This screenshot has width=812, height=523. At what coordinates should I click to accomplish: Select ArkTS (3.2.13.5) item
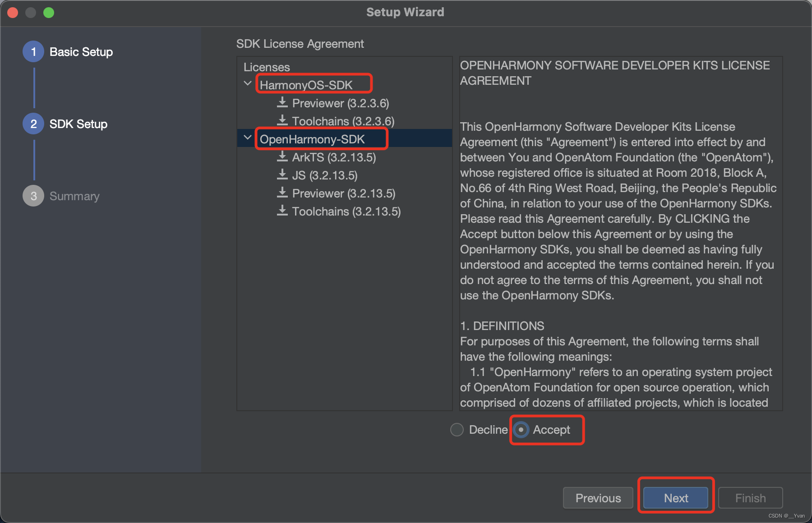(334, 157)
